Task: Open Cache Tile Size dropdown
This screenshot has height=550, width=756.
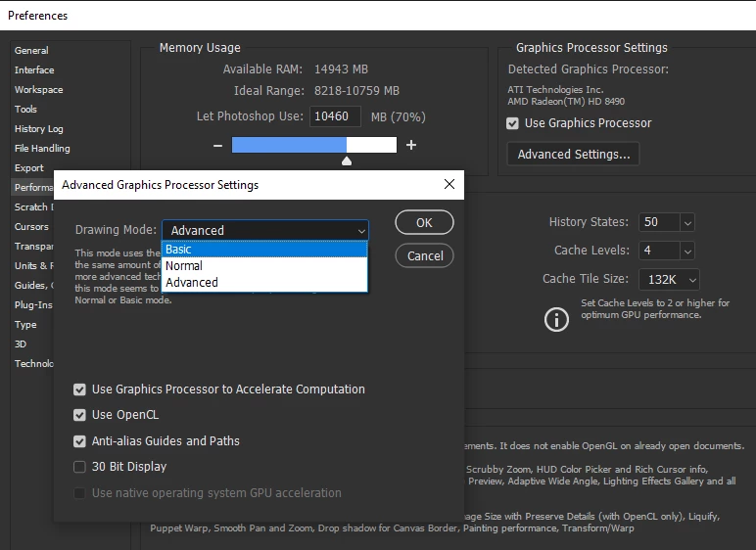Action: coord(669,280)
